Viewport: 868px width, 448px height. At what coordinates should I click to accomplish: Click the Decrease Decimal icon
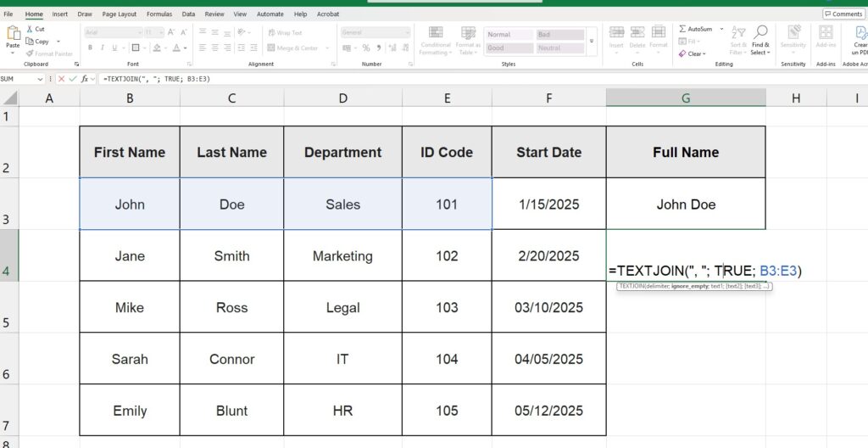tap(406, 48)
